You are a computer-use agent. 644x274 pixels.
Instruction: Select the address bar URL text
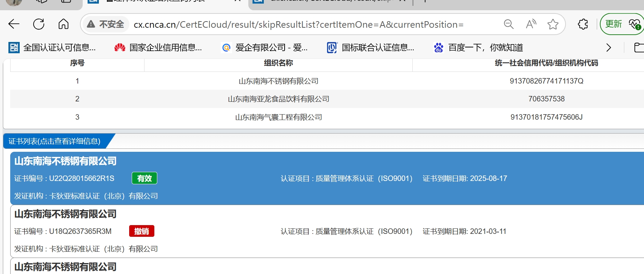pos(298,24)
